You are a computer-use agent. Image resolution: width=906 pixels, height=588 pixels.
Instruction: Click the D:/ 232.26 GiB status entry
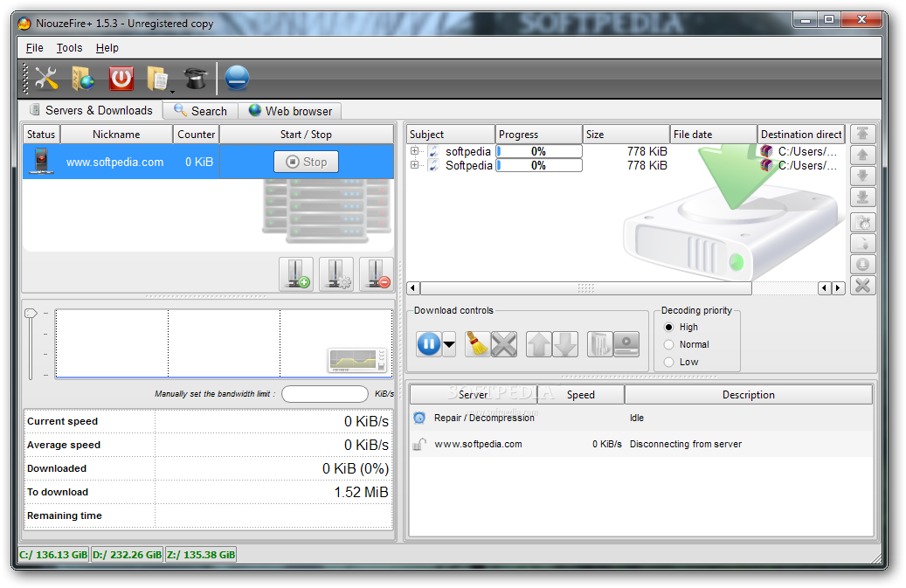(127, 555)
